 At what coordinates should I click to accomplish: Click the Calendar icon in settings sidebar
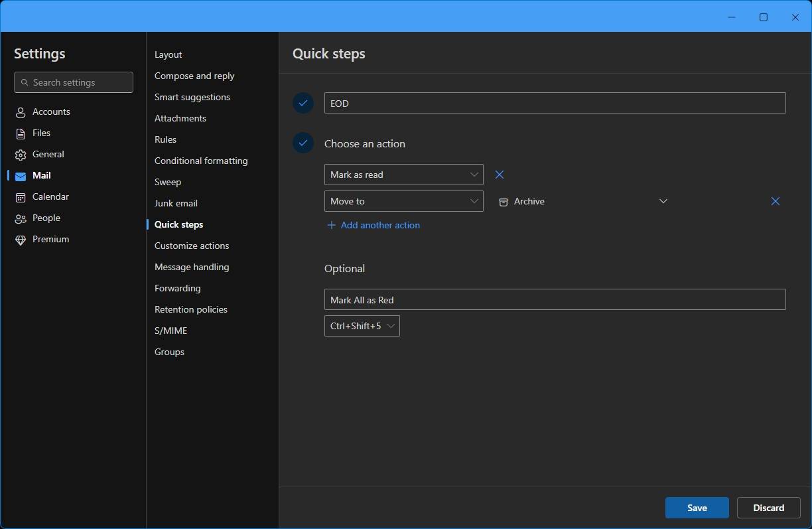(21, 197)
